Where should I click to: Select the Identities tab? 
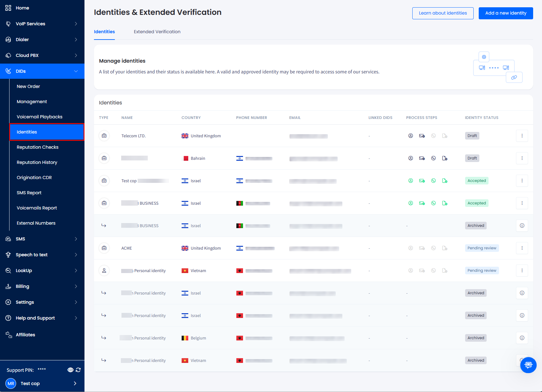coord(104,32)
